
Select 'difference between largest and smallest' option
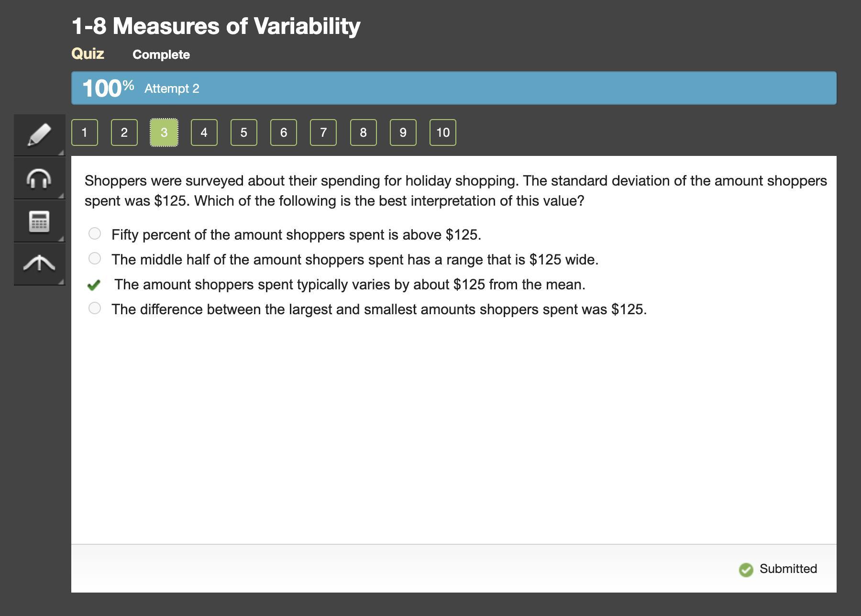(95, 308)
